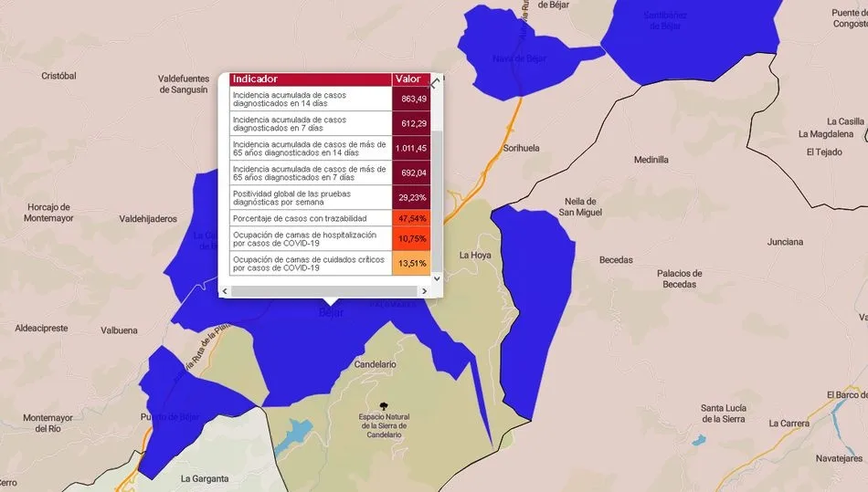Click the Valdefuentes de Sangusín label
The height and width of the screenshot is (492, 868).
point(184,84)
